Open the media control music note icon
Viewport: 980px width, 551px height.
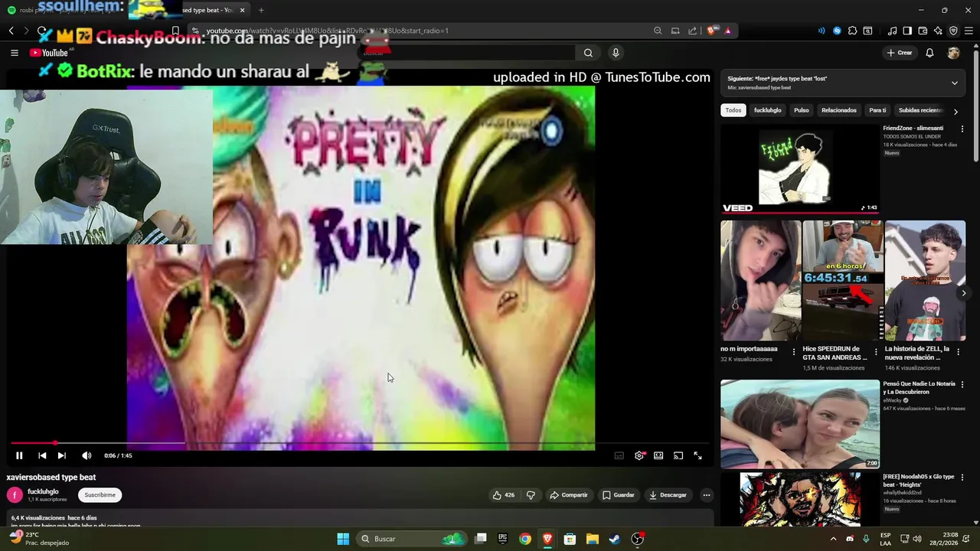tap(892, 31)
